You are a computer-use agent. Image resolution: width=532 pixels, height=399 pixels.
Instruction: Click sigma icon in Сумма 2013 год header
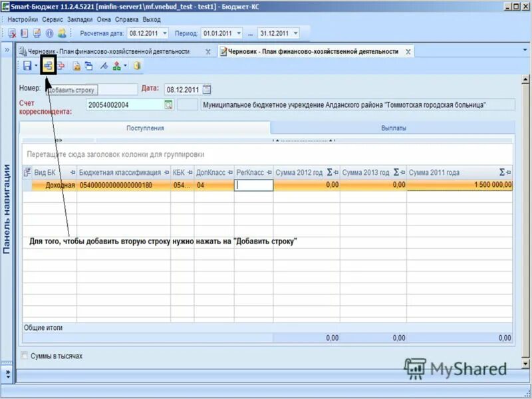point(396,172)
